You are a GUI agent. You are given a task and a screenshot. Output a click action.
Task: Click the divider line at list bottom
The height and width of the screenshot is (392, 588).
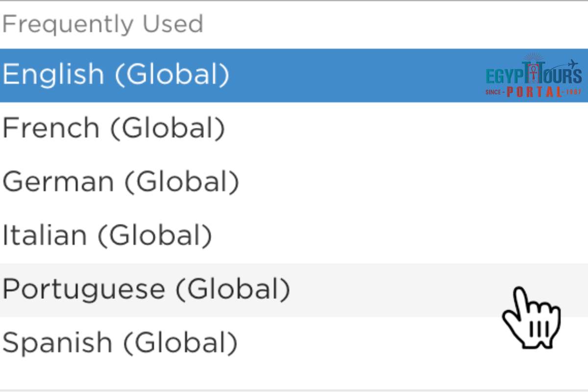tap(294, 391)
